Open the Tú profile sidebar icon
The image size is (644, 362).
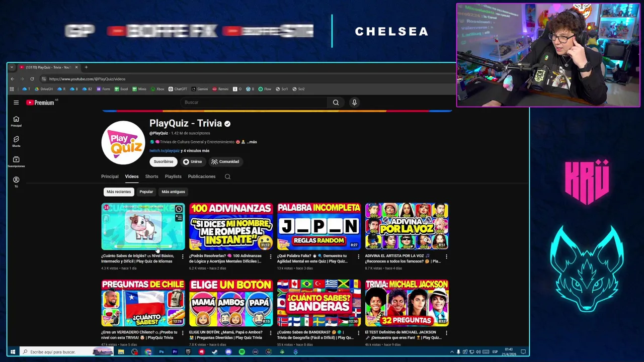(16, 182)
